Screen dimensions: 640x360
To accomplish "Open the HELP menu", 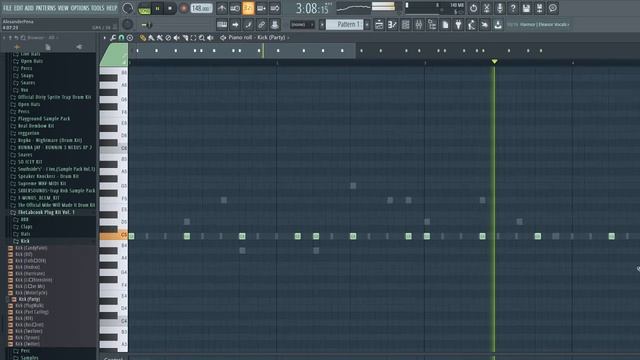I will (112, 8).
